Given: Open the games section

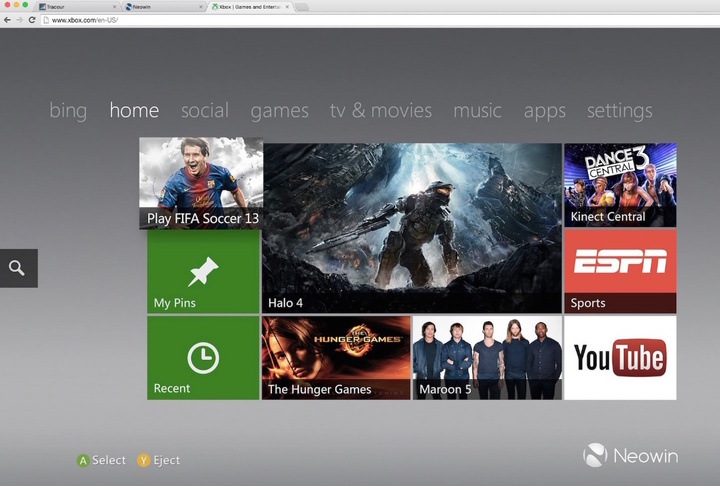Looking at the screenshot, I should click(279, 111).
